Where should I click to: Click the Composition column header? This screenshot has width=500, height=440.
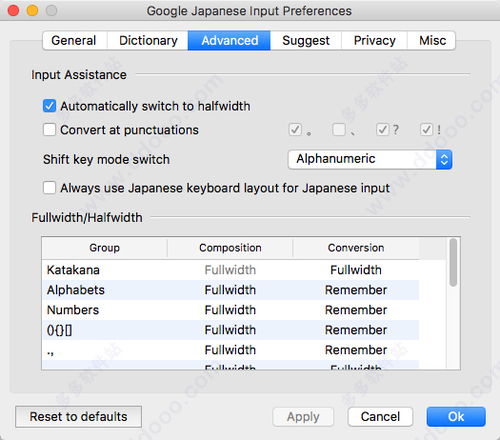[x=230, y=248]
